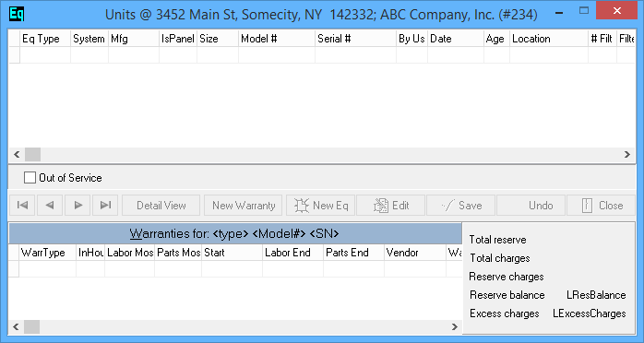The height and width of the screenshot is (343, 644).
Task: Click the Close button in toolbar
Action: coord(601,205)
